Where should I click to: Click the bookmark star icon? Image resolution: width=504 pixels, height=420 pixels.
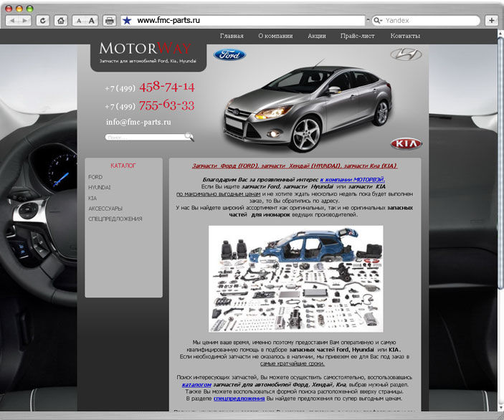pos(128,21)
